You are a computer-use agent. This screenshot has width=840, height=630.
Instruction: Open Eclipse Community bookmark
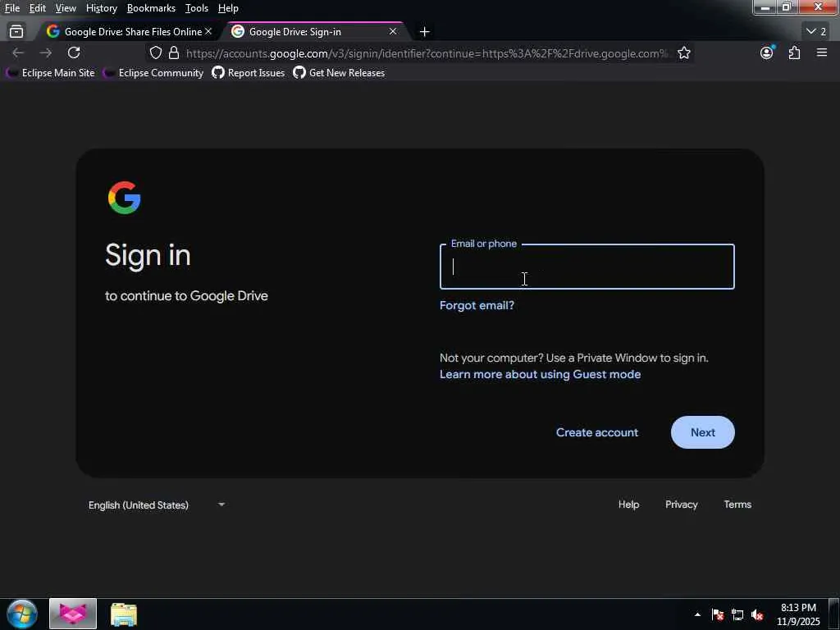point(153,73)
